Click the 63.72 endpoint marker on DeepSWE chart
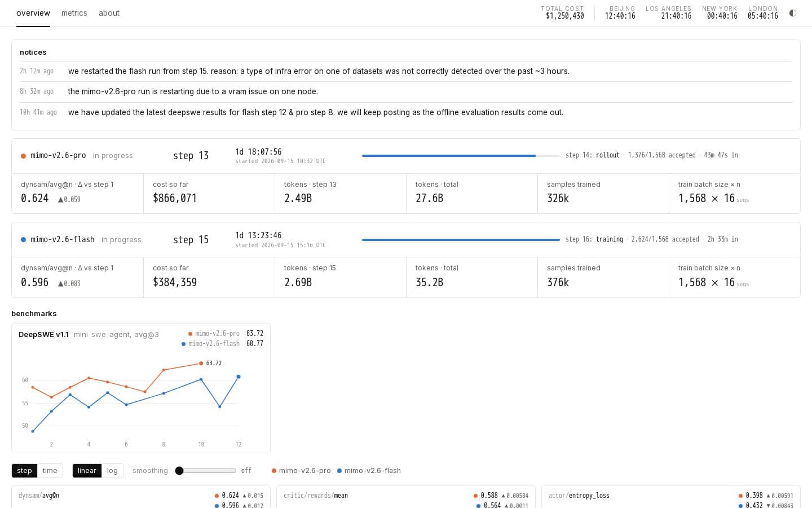The height and width of the screenshot is (508, 812). [201, 364]
